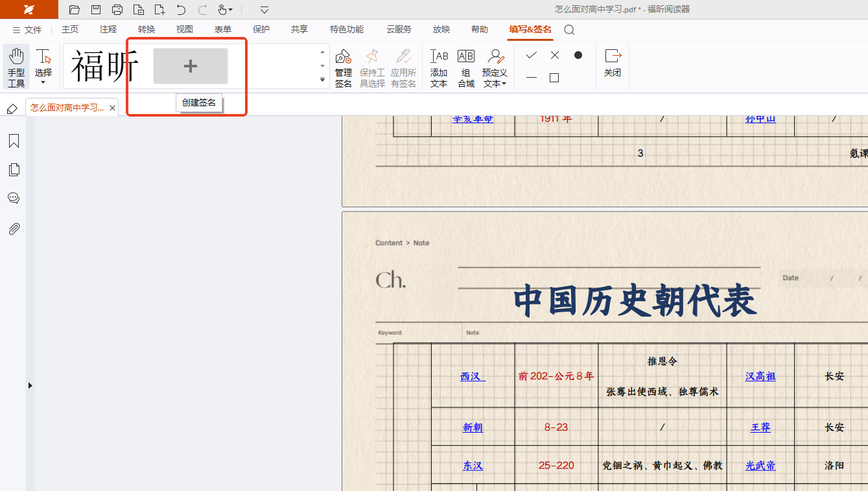This screenshot has width=868, height=491.
Task: Select the checkmark fill symbol
Action: 531,55
